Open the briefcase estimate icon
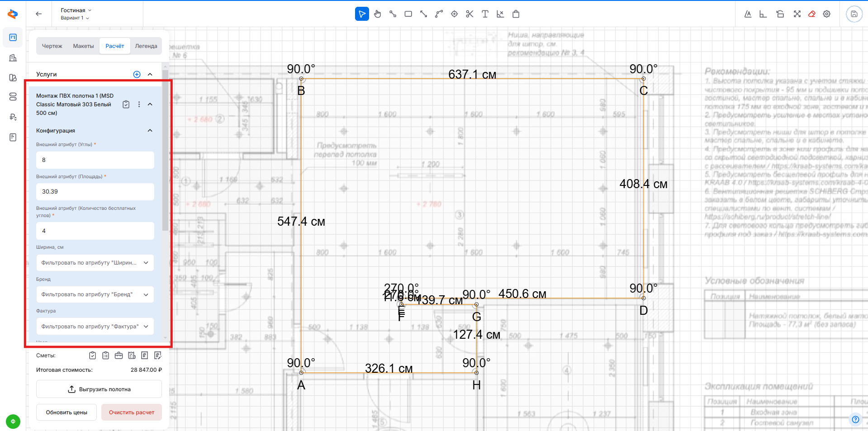 119,355
